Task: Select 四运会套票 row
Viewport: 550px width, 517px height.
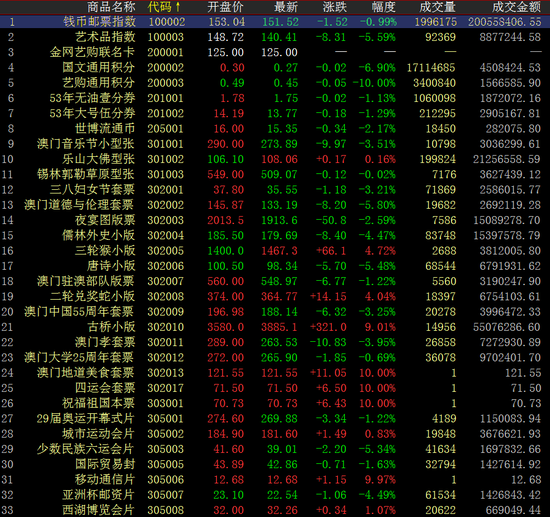Action: [x=275, y=388]
